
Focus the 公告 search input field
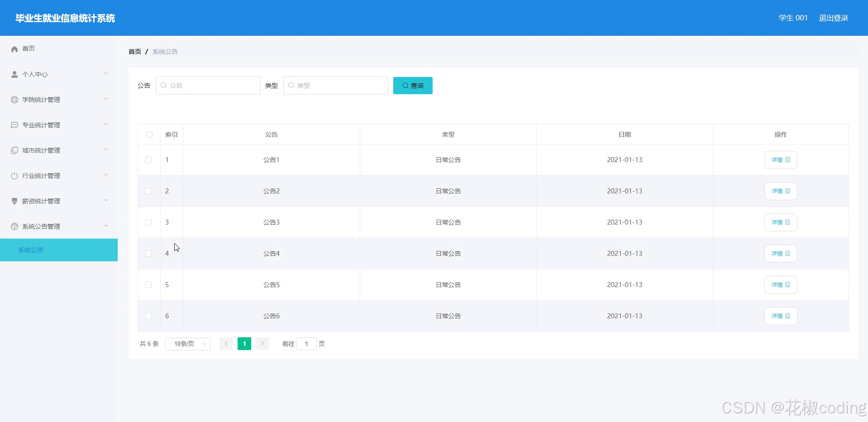pyautogui.click(x=208, y=86)
